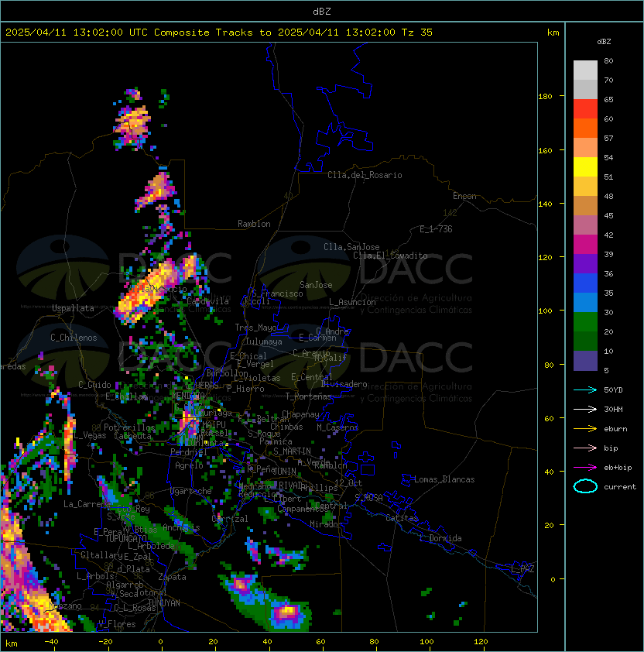Viewport: 644px width, 652px height.
Task: Click the 'Mirador' place label
Action: click(x=326, y=524)
